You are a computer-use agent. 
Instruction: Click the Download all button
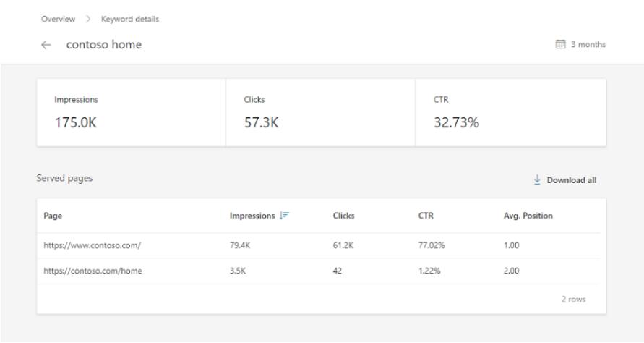point(565,180)
